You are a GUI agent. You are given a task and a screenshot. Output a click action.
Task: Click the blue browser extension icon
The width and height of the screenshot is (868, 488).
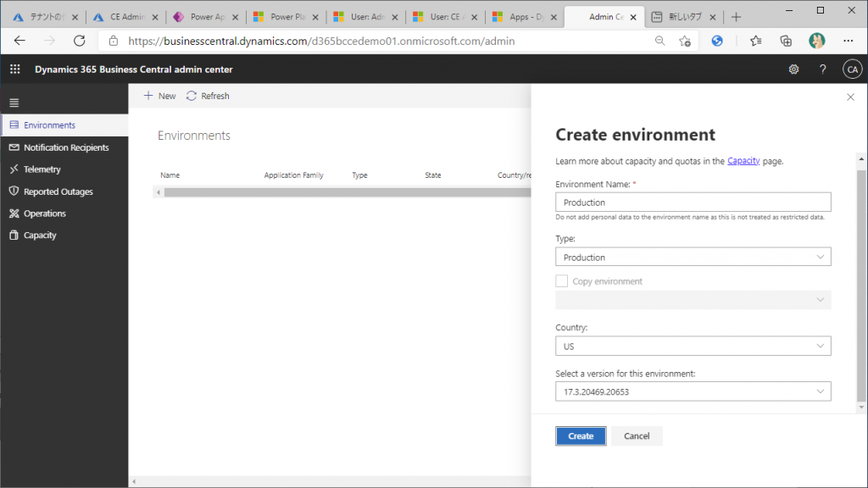717,41
